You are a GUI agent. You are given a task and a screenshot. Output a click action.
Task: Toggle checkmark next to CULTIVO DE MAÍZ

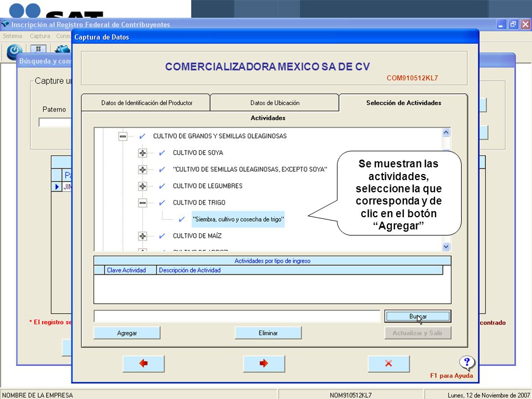coord(162,236)
